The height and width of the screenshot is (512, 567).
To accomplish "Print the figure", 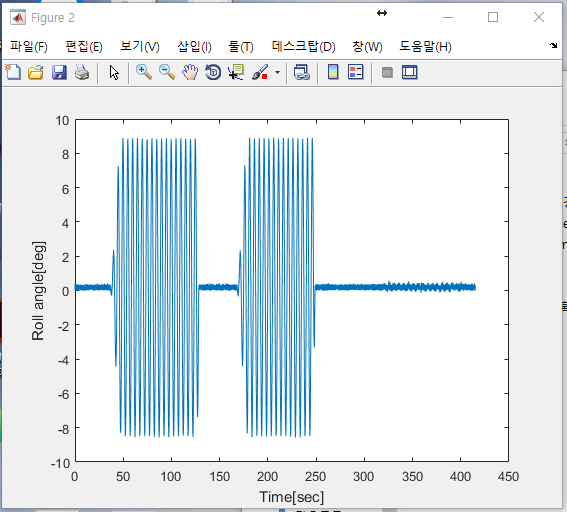I will pyautogui.click(x=82, y=72).
